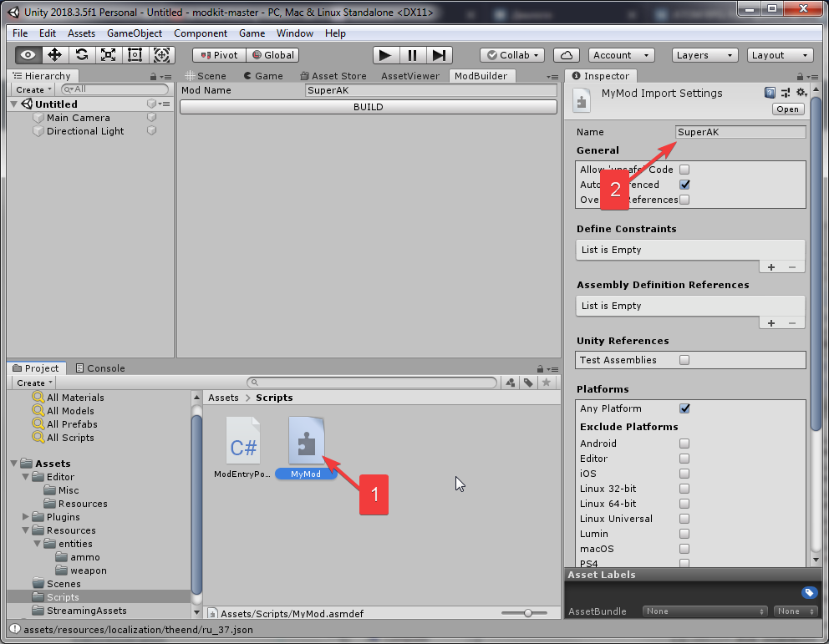Enable the Allow 'unsafe' Code checkbox
The image size is (829, 644).
pos(684,170)
